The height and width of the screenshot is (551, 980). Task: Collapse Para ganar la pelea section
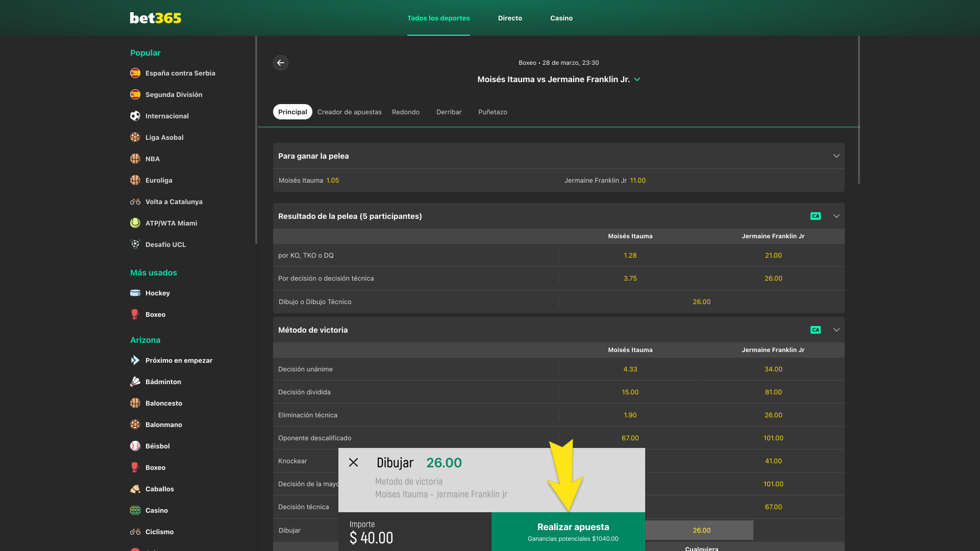coord(836,156)
